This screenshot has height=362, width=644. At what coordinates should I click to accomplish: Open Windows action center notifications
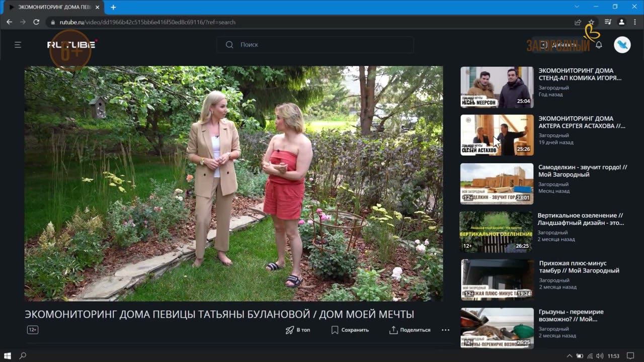point(631,356)
